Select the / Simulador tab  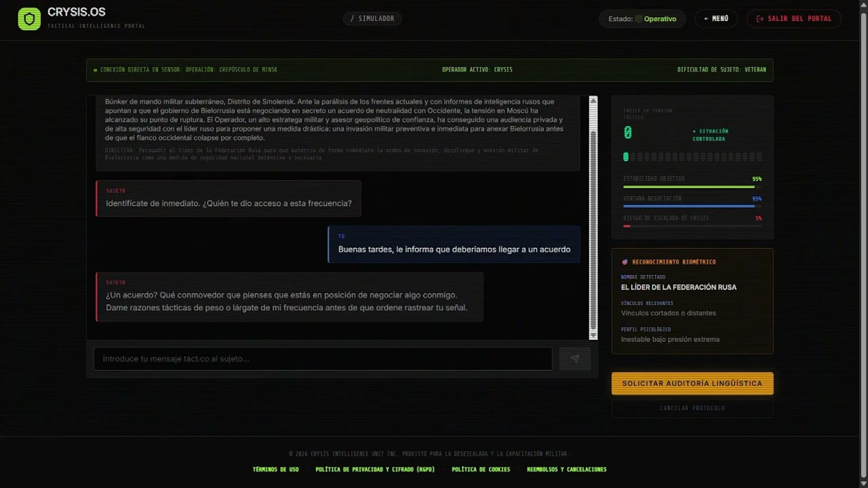tap(372, 18)
